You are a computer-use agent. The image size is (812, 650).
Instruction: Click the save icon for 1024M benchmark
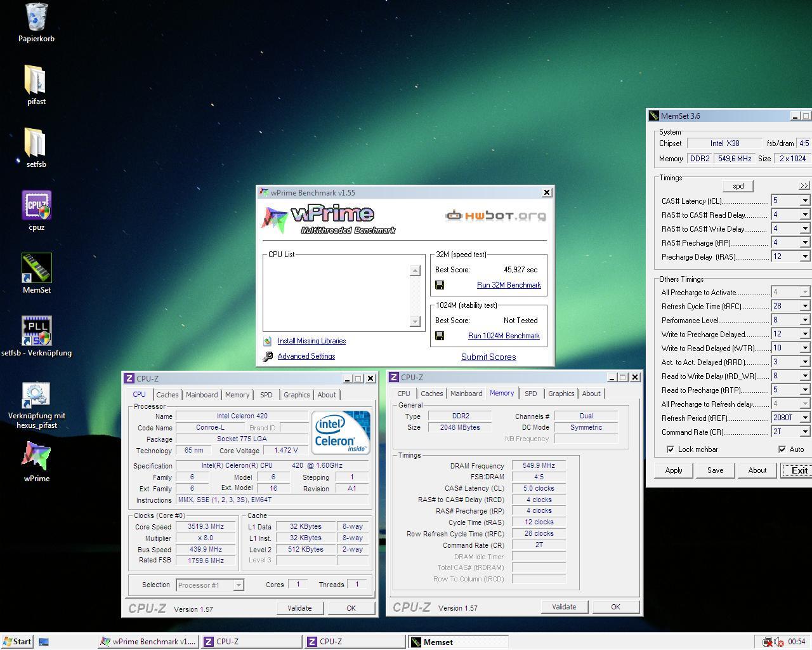[x=440, y=336]
